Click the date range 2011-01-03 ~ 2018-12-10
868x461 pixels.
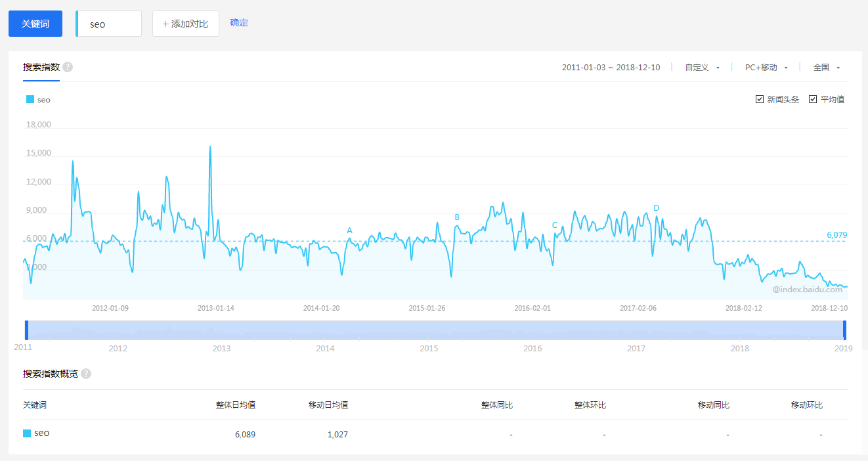611,68
